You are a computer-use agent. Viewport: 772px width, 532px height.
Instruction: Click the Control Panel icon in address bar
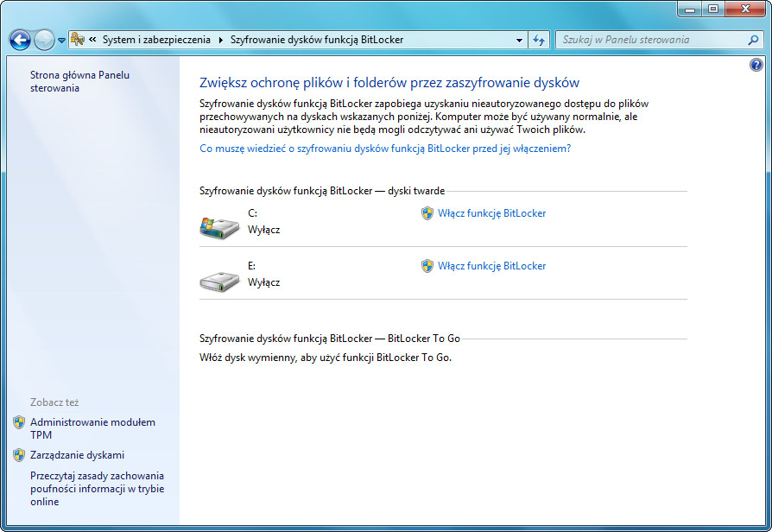pos(78,40)
